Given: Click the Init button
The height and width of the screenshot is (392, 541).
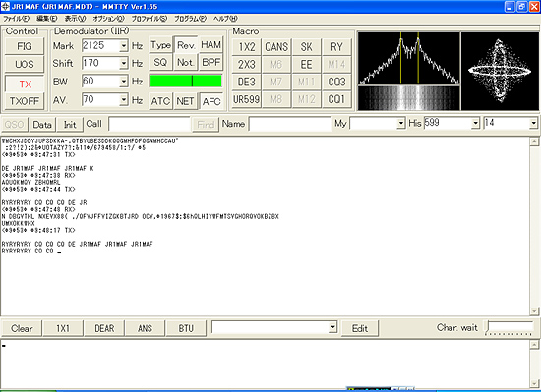Looking at the screenshot, I should click(x=70, y=125).
